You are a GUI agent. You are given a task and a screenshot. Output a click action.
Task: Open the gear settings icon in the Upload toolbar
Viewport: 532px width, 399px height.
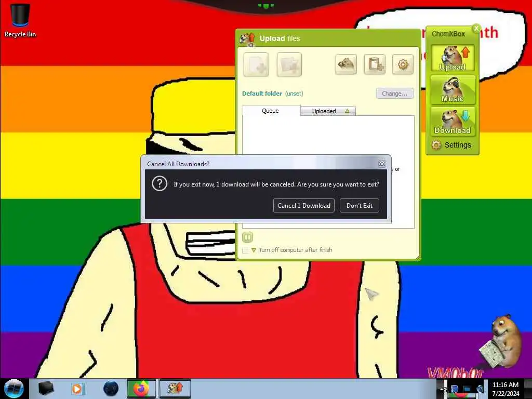click(x=403, y=64)
